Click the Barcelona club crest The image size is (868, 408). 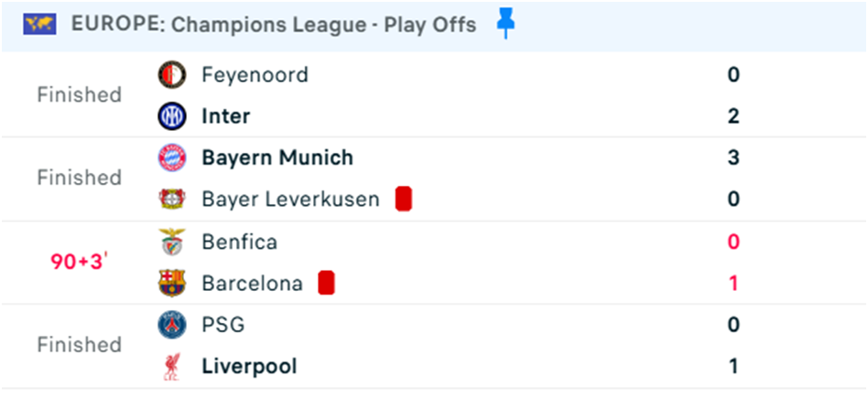[171, 283]
